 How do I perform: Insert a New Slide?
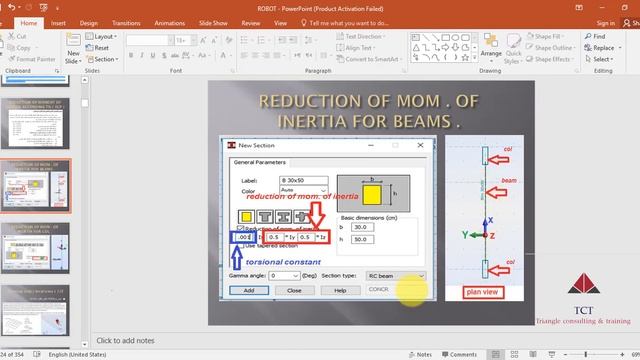pyautogui.click(x=73, y=49)
